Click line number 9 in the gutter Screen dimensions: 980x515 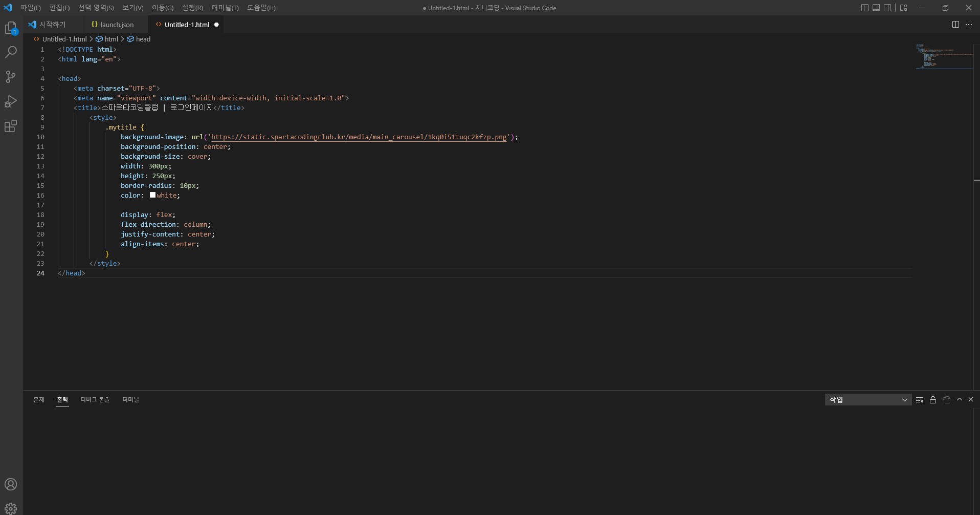[x=42, y=127]
